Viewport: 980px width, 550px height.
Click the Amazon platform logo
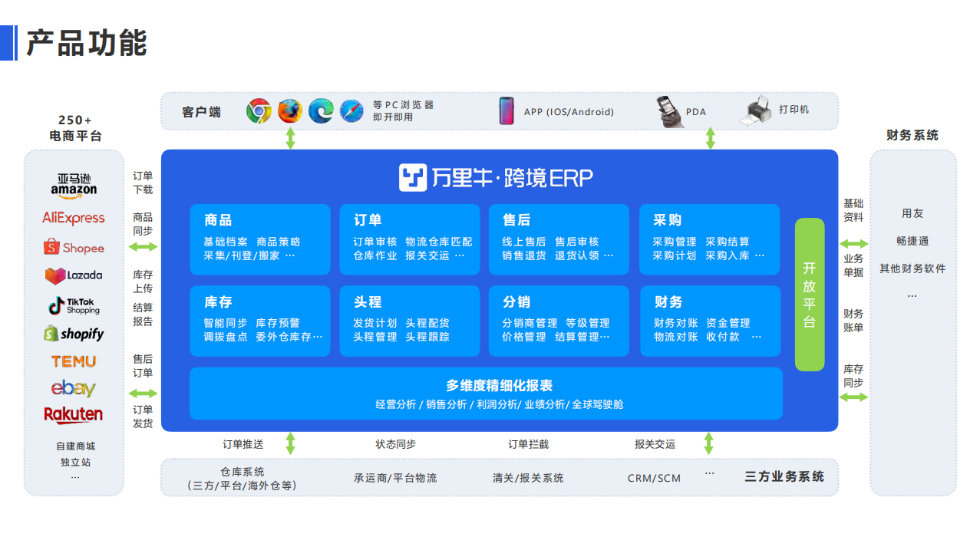[x=74, y=185]
